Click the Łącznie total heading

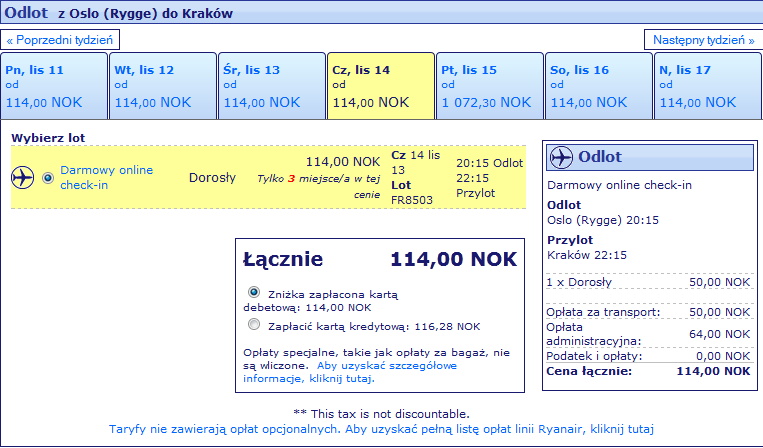click(x=283, y=259)
